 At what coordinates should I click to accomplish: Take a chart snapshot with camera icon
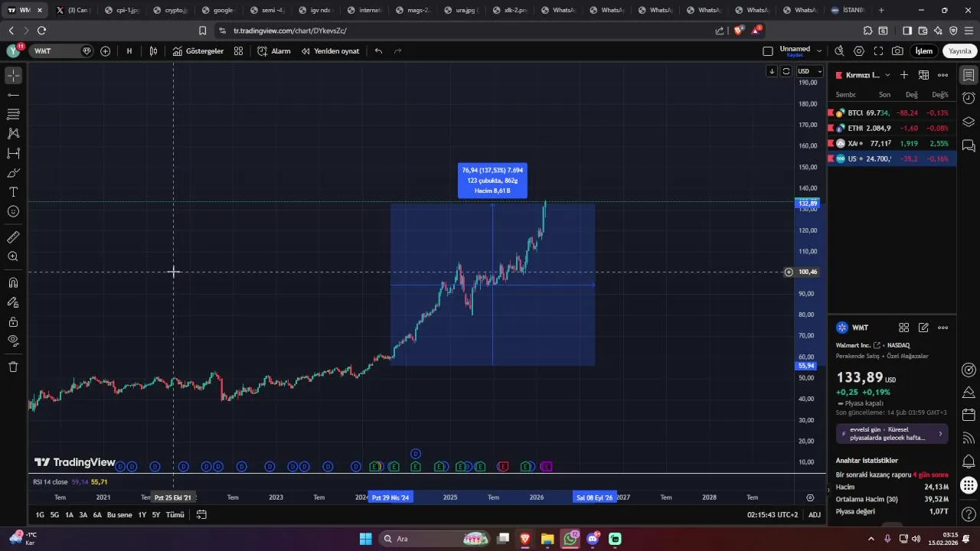click(897, 51)
